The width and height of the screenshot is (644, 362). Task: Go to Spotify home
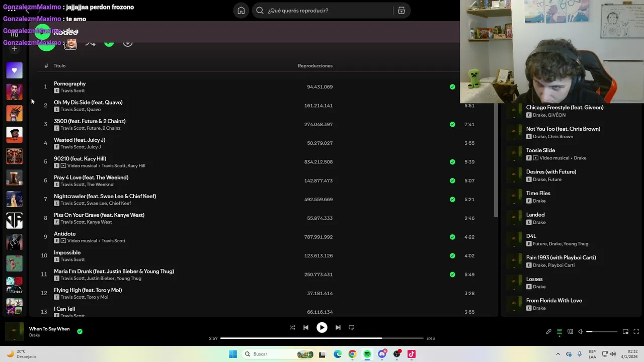coord(241,11)
